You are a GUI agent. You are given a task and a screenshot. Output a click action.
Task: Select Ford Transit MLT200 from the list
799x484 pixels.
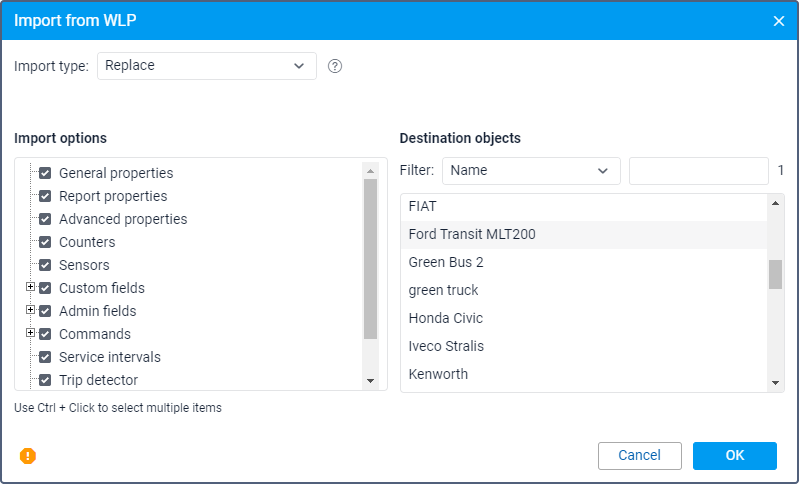(472, 234)
